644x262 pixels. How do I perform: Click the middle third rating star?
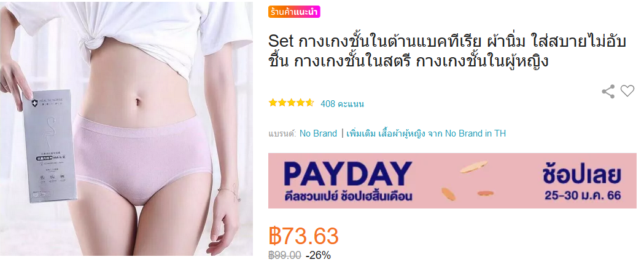(291, 103)
